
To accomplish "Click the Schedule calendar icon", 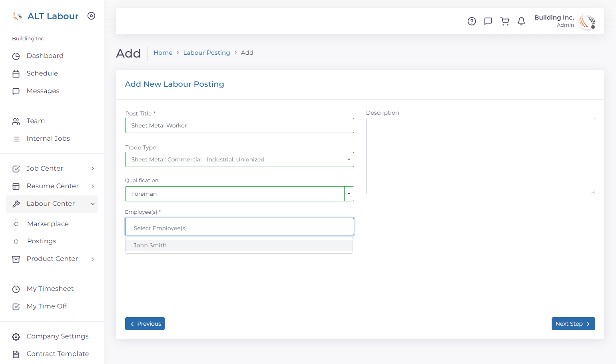I will 16,74.
